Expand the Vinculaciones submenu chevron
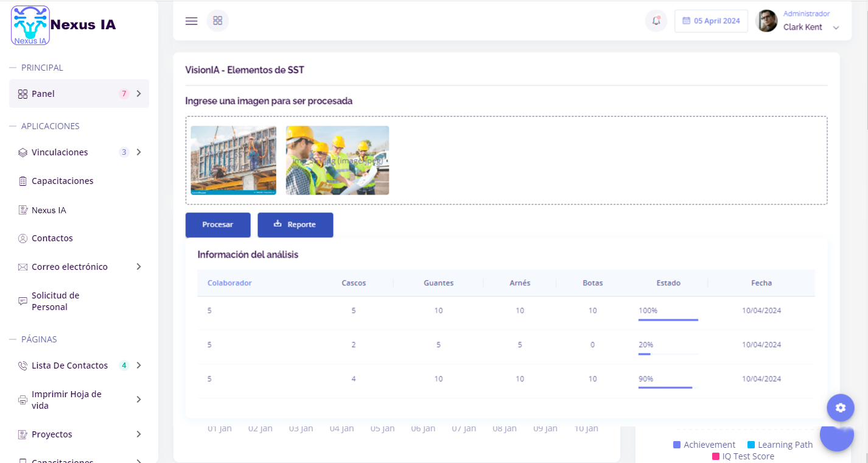 [139, 152]
